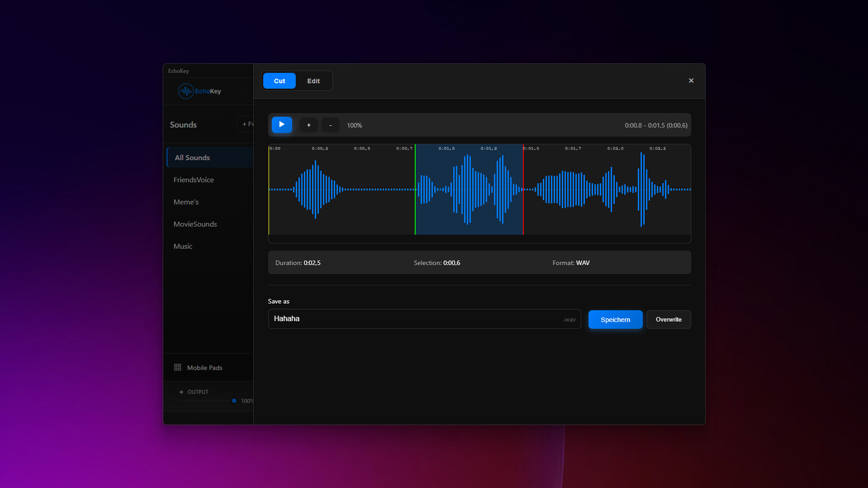Select the Music folder
The width and height of the screenshot is (868, 488).
pos(183,246)
